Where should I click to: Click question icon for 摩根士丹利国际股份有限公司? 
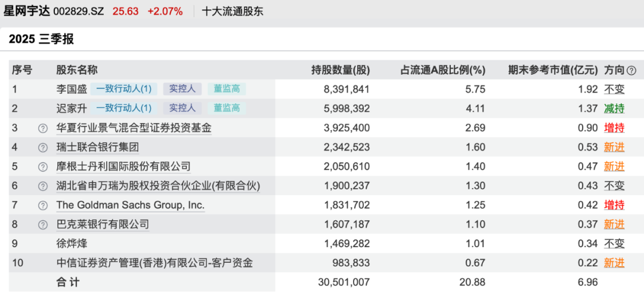(43, 167)
